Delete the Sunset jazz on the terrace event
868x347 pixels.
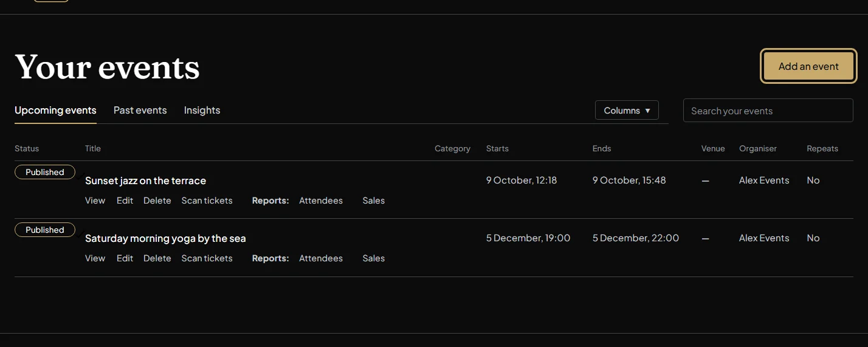157,201
